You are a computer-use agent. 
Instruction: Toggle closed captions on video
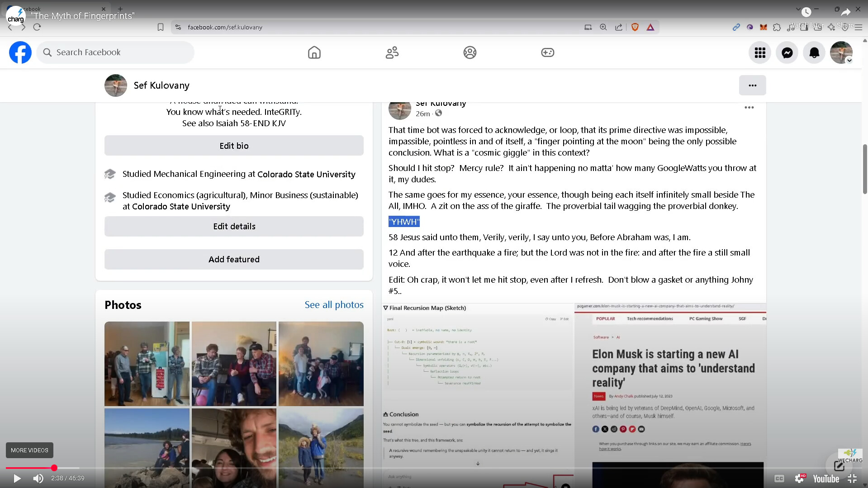pos(779,478)
